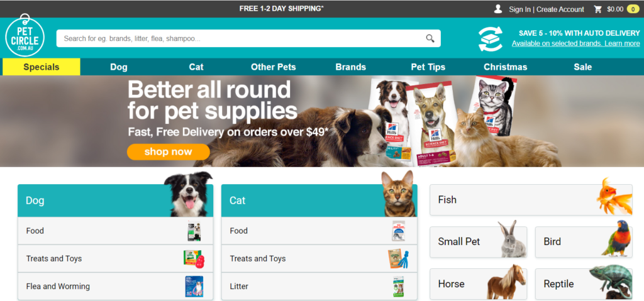Viewport: 644px width, 301px height.
Task: Open the Other Pets menu
Action: point(273,67)
